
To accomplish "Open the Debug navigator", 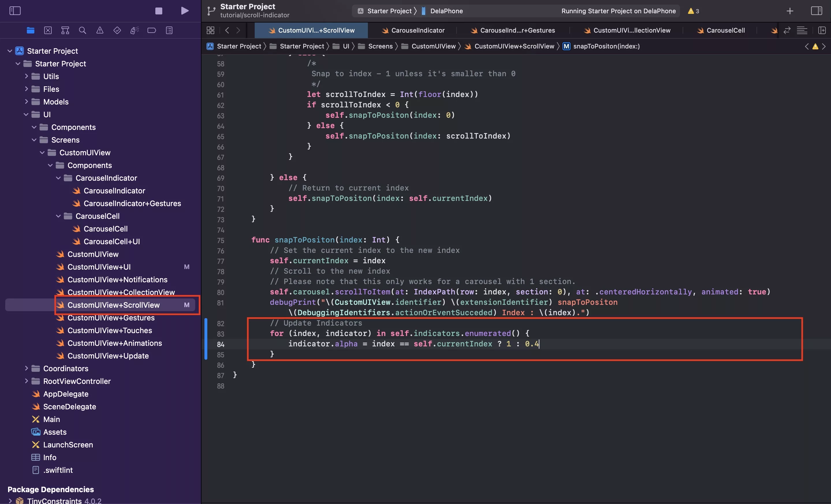I will [134, 30].
